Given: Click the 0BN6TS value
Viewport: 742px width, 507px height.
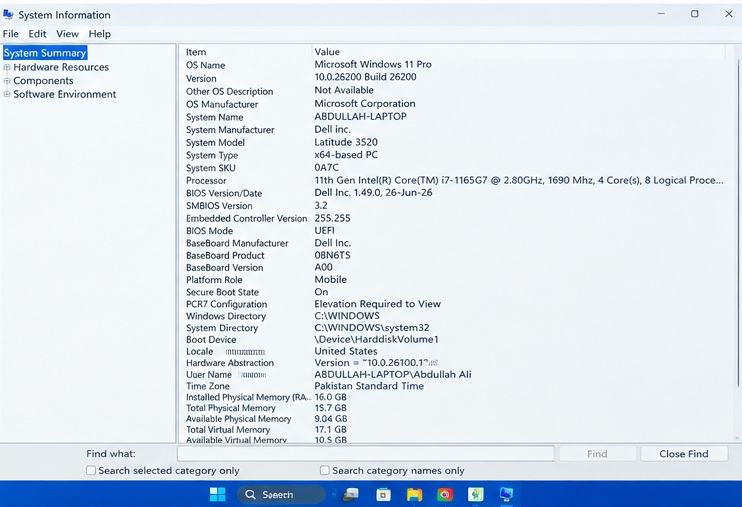Looking at the screenshot, I should coord(332,255).
